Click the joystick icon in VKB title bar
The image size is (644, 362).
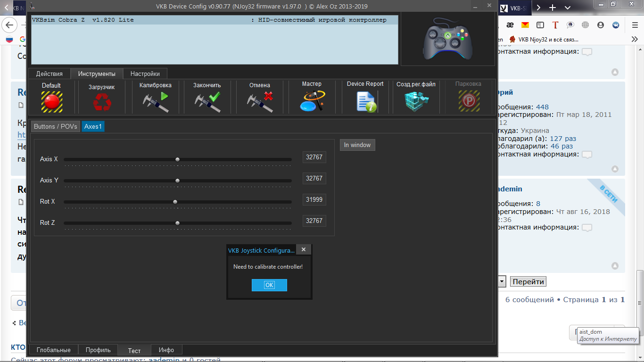tap(33, 6)
